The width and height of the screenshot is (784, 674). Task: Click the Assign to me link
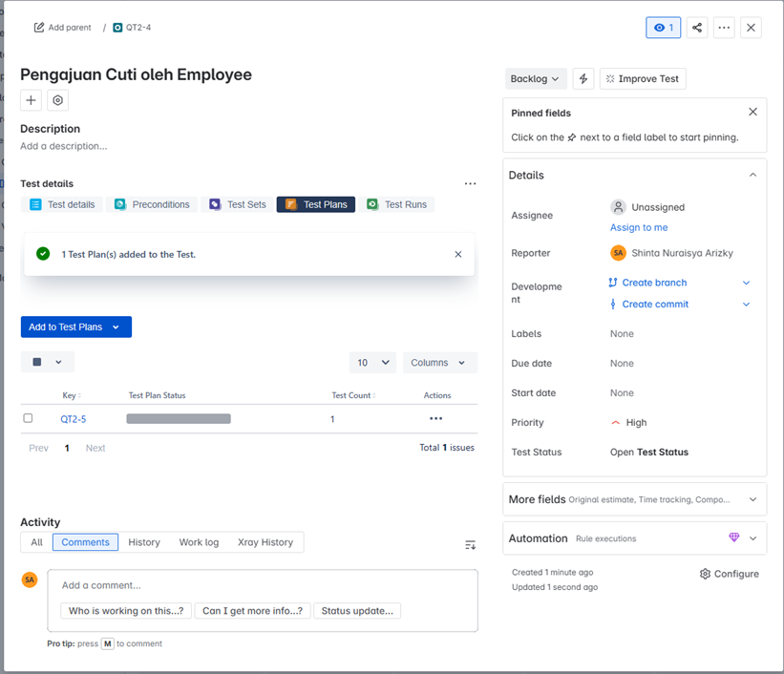(639, 227)
